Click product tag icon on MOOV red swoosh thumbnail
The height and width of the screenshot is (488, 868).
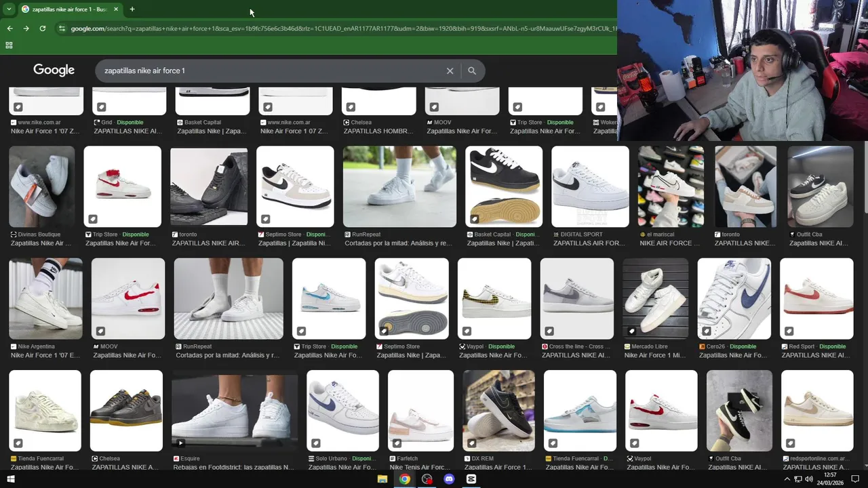coord(100,331)
